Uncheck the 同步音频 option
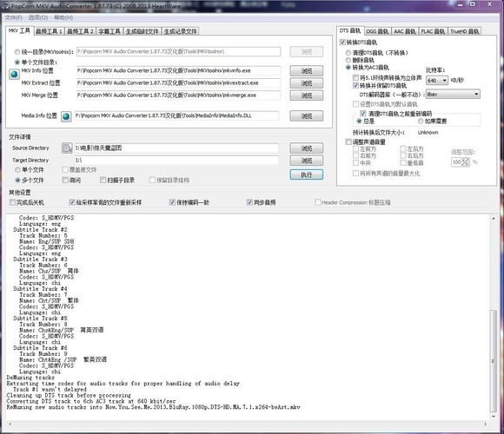 (249, 202)
